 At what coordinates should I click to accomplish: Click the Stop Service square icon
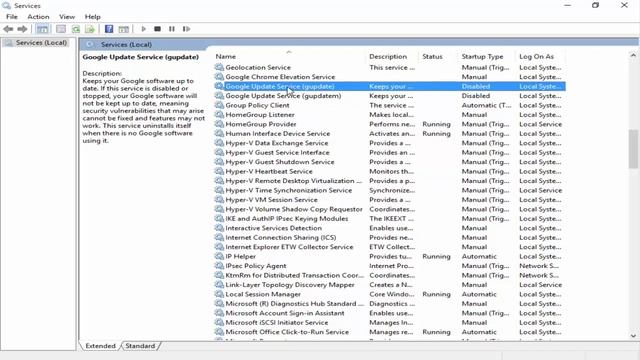[x=158, y=29]
